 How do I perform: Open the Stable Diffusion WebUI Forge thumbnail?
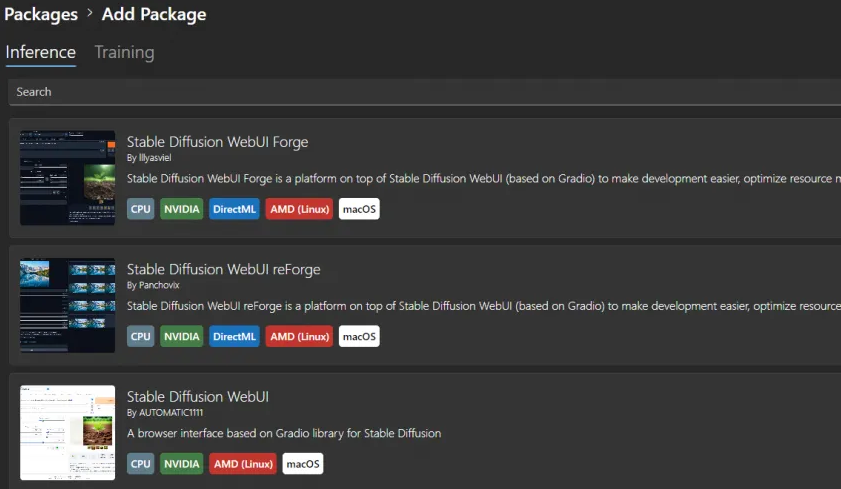coord(68,177)
